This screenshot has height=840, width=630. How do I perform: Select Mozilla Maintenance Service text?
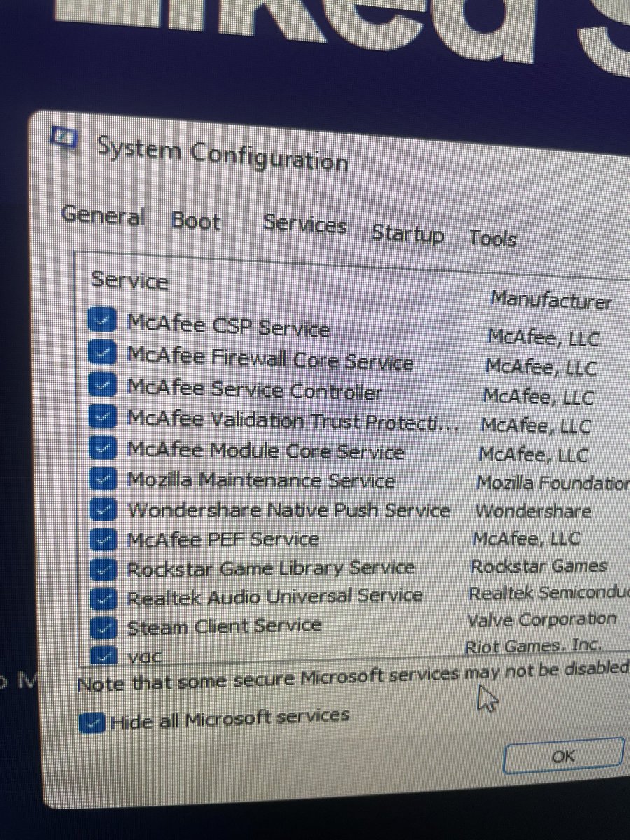260,481
